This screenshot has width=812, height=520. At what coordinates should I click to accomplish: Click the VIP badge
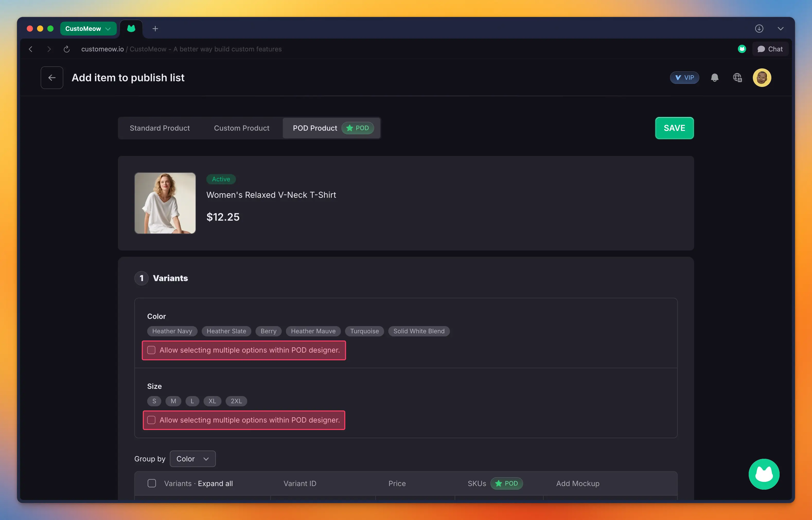tap(684, 78)
